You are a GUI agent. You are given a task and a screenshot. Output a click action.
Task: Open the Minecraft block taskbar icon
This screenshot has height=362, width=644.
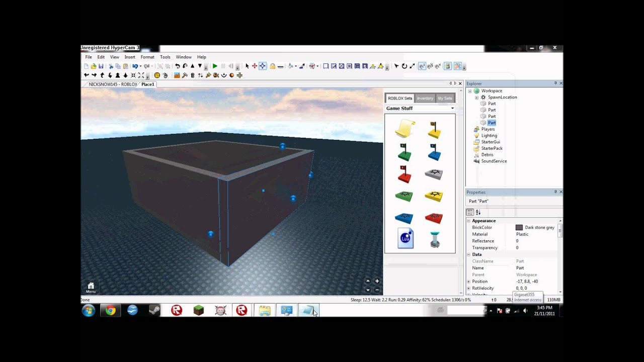point(199,311)
